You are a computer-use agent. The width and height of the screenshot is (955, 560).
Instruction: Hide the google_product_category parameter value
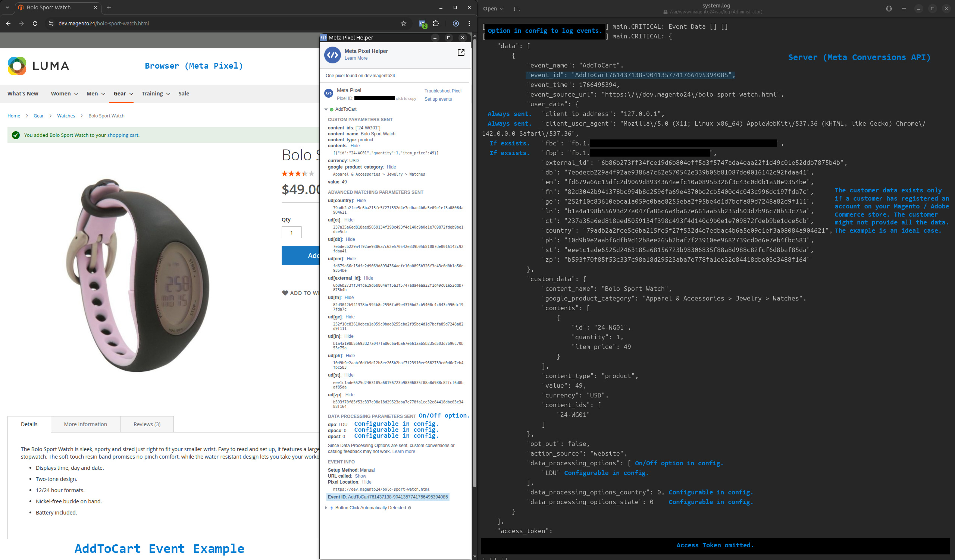[391, 167]
